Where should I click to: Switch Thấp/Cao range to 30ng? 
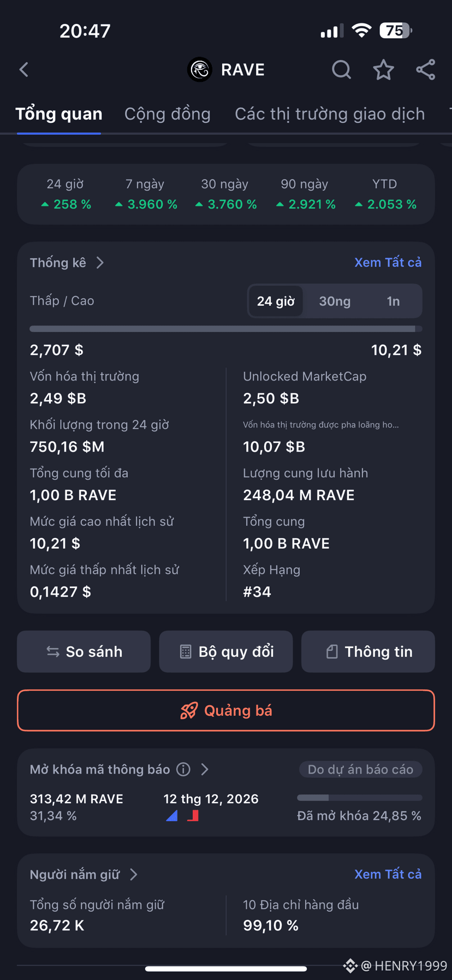pos(335,301)
